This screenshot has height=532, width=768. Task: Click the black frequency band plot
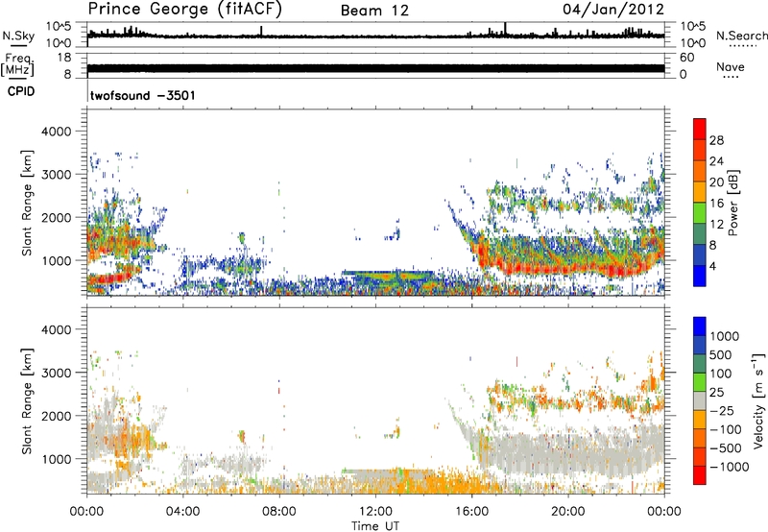375,68
